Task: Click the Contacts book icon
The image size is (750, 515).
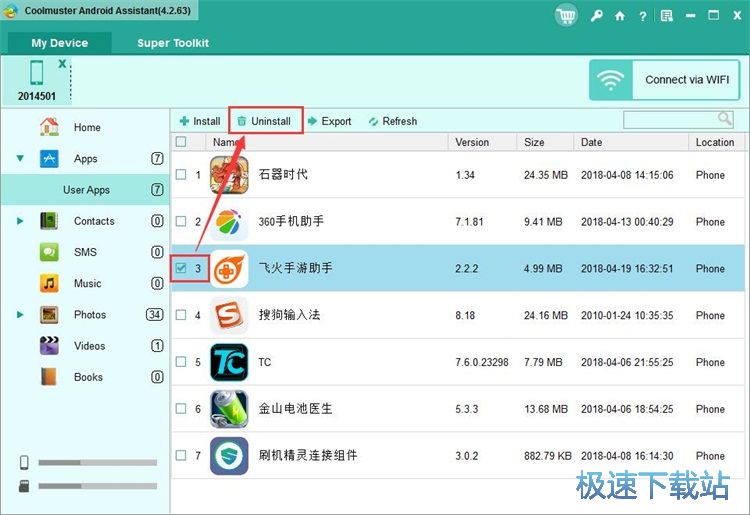Action: click(x=49, y=221)
